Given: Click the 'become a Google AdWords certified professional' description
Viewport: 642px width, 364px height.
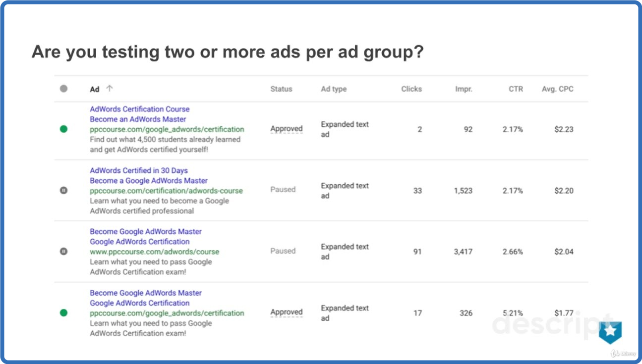Looking at the screenshot, I should (x=160, y=206).
